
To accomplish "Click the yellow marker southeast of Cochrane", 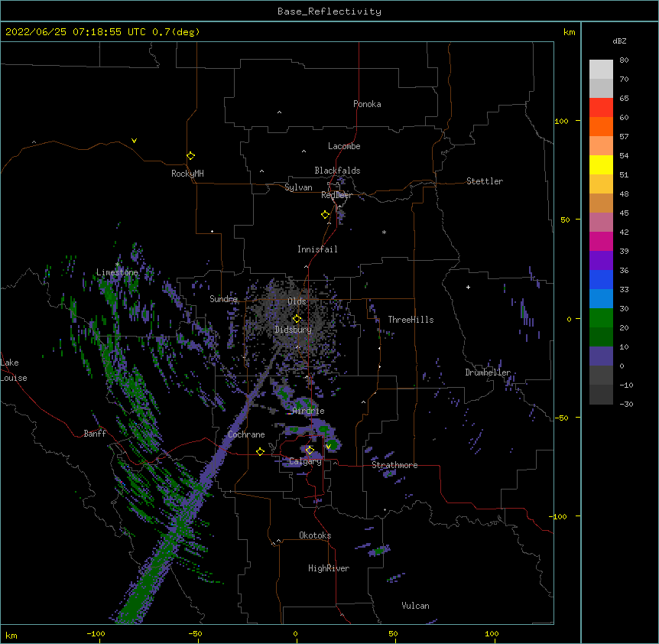I will (260, 451).
